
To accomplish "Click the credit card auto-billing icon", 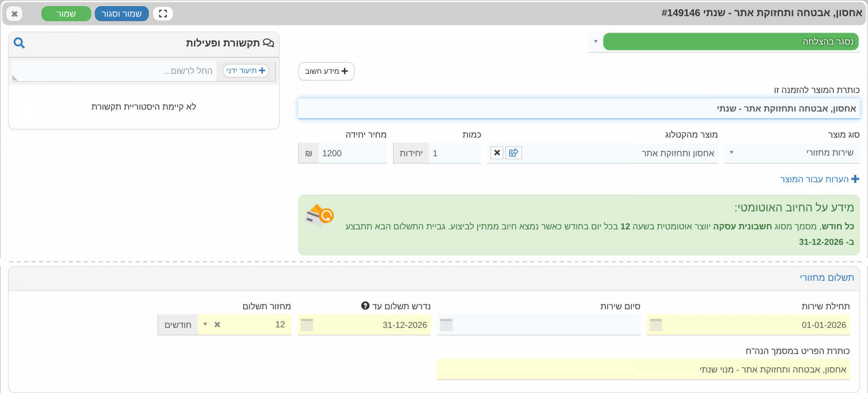I will click(320, 215).
